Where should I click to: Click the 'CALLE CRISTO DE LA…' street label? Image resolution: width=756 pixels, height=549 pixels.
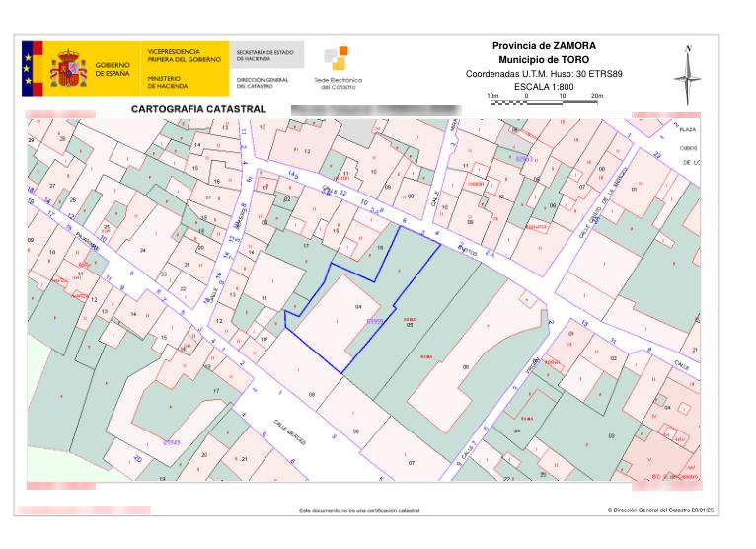click(x=604, y=202)
